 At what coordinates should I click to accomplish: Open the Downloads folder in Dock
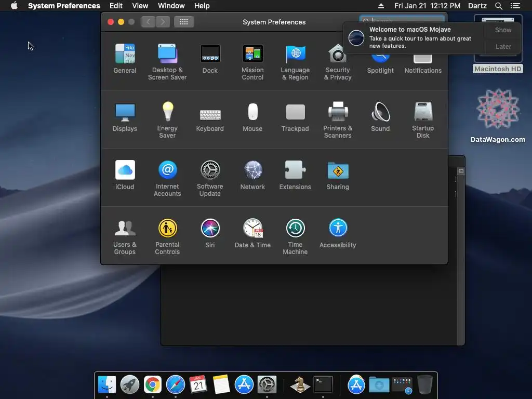click(379, 384)
